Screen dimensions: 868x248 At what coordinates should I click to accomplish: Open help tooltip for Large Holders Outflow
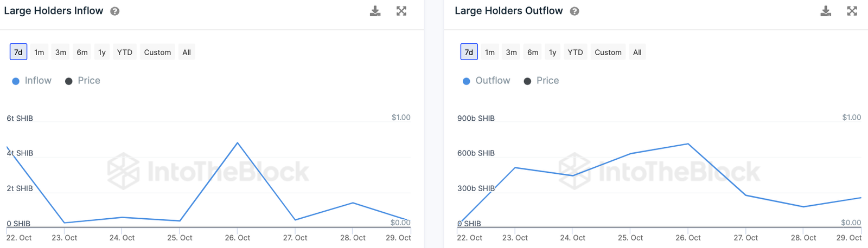click(575, 11)
